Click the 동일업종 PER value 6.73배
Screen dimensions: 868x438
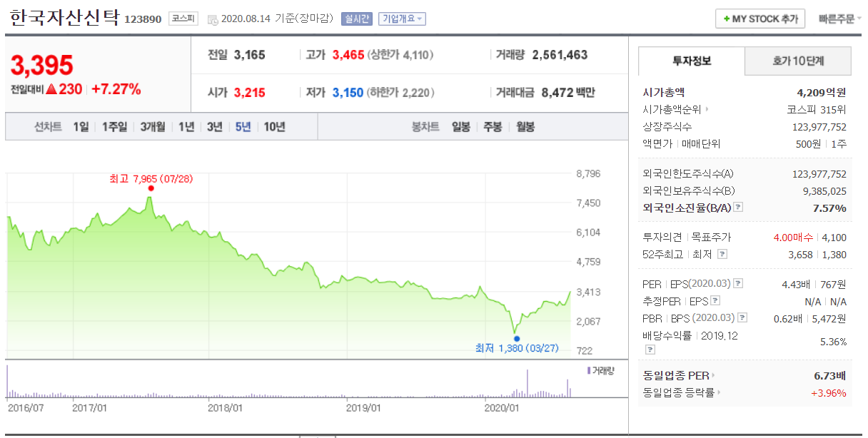830,375
